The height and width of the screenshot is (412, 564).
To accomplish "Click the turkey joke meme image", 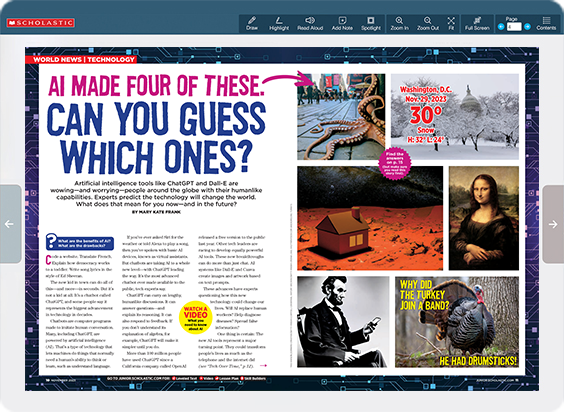I will click(457, 322).
